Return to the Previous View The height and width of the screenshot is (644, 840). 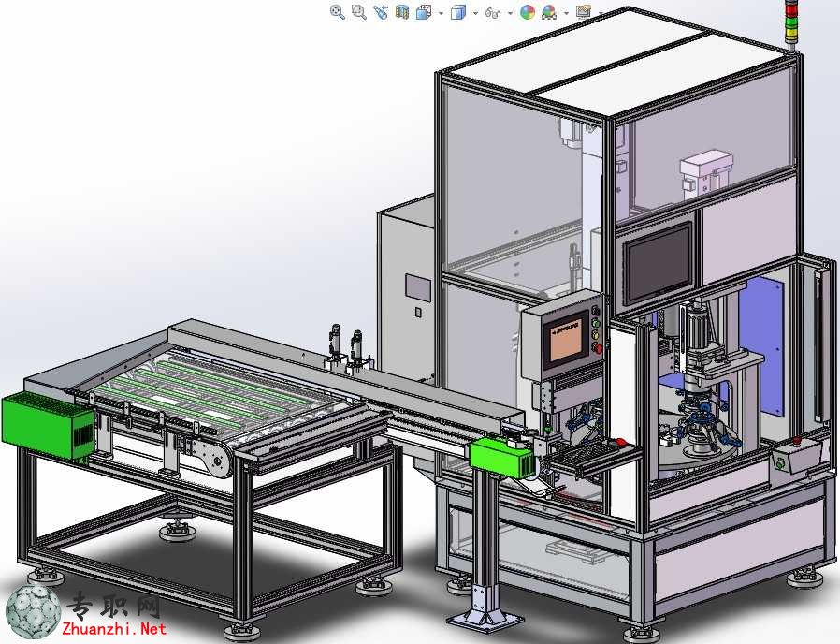(381, 12)
